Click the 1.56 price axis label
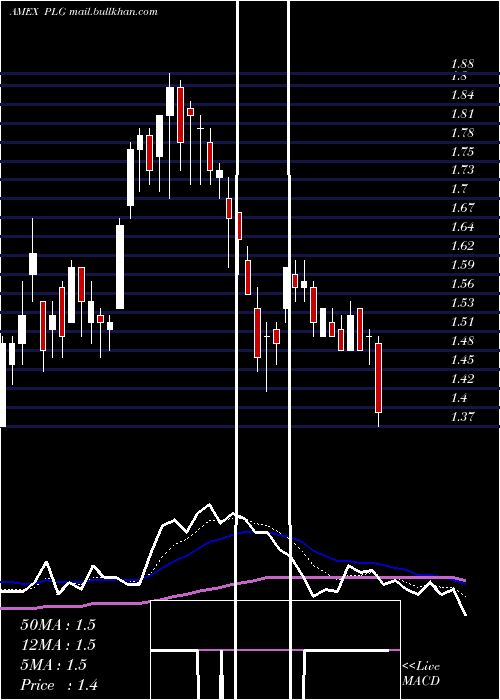Screen dimensions: 500x700 [x=462, y=284]
